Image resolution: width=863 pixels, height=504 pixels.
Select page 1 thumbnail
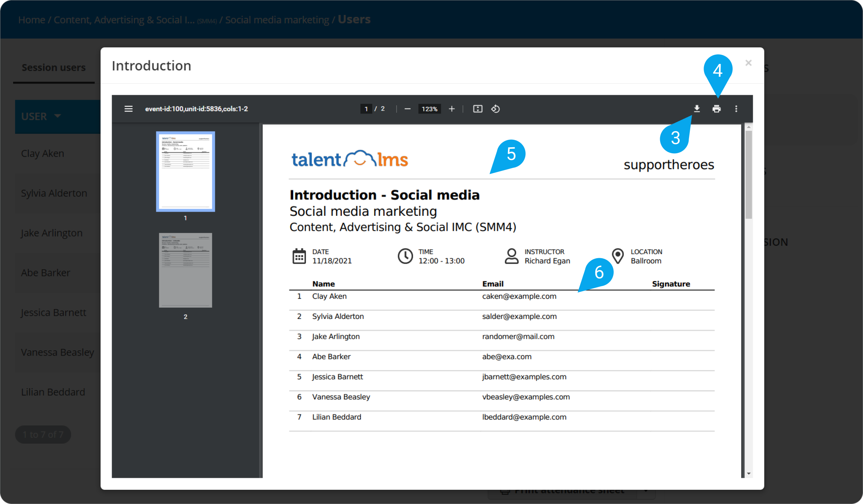pyautogui.click(x=186, y=171)
